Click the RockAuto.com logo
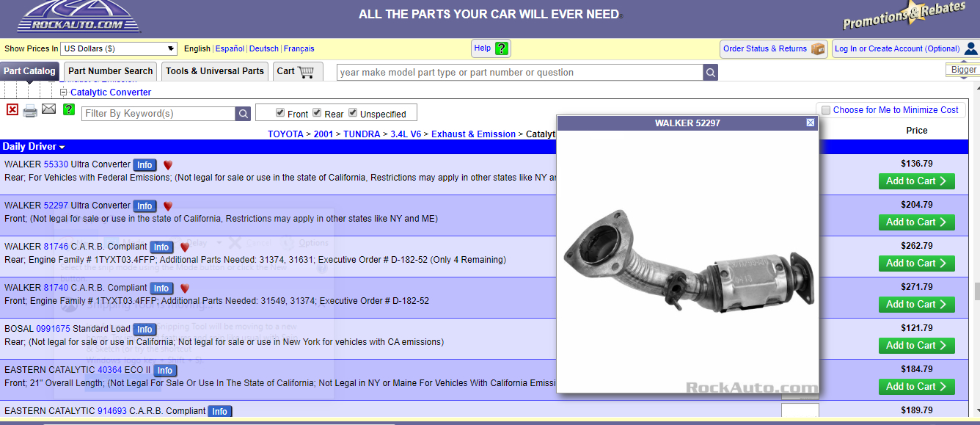This screenshot has width=980, height=425. pyautogui.click(x=78, y=16)
